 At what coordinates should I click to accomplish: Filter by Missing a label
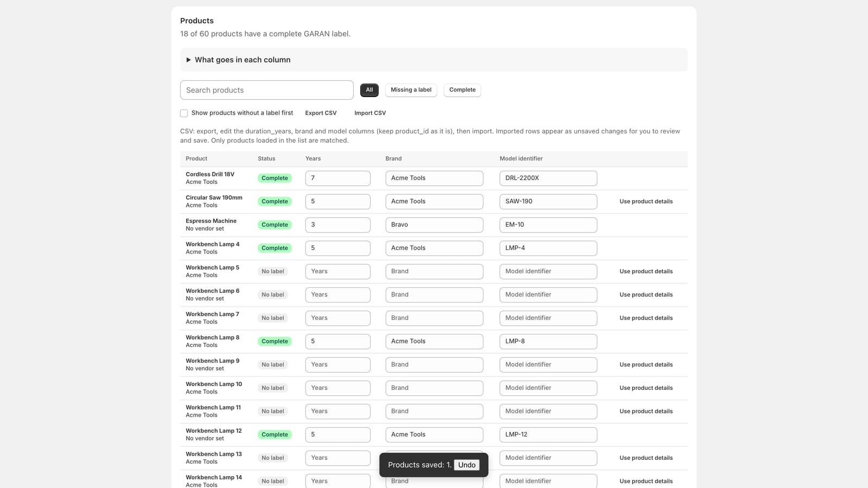(x=411, y=90)
